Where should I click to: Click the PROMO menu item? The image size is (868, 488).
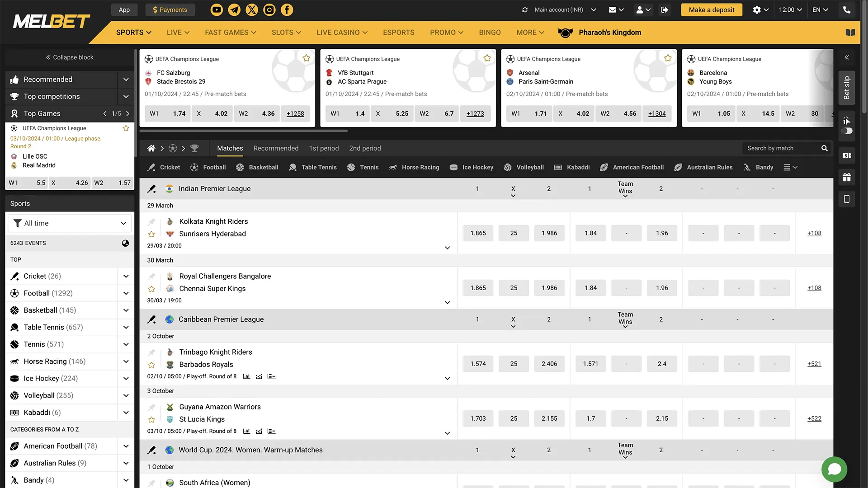[x=446, y=32]
